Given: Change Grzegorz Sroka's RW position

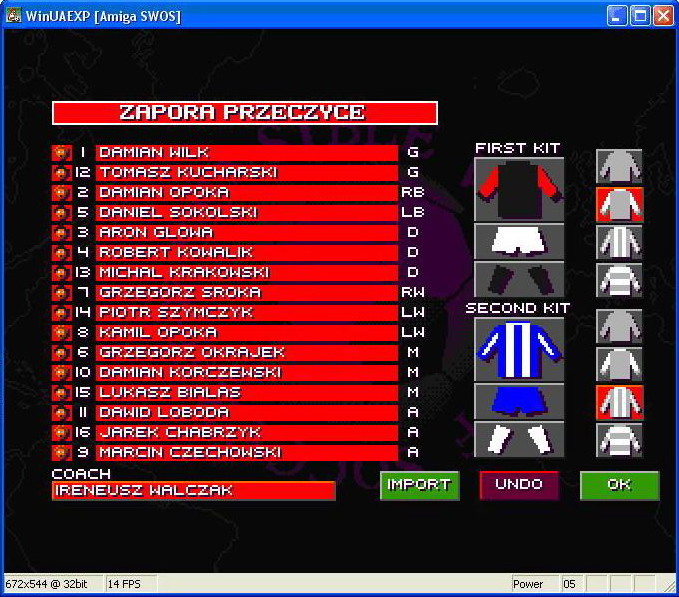Looking at the screenshot, I should 413,293.
